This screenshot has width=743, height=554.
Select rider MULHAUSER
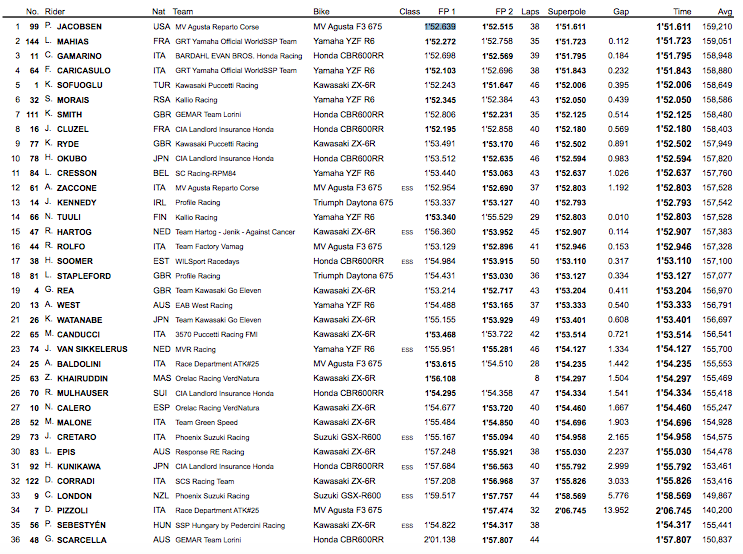coord(82,394)
